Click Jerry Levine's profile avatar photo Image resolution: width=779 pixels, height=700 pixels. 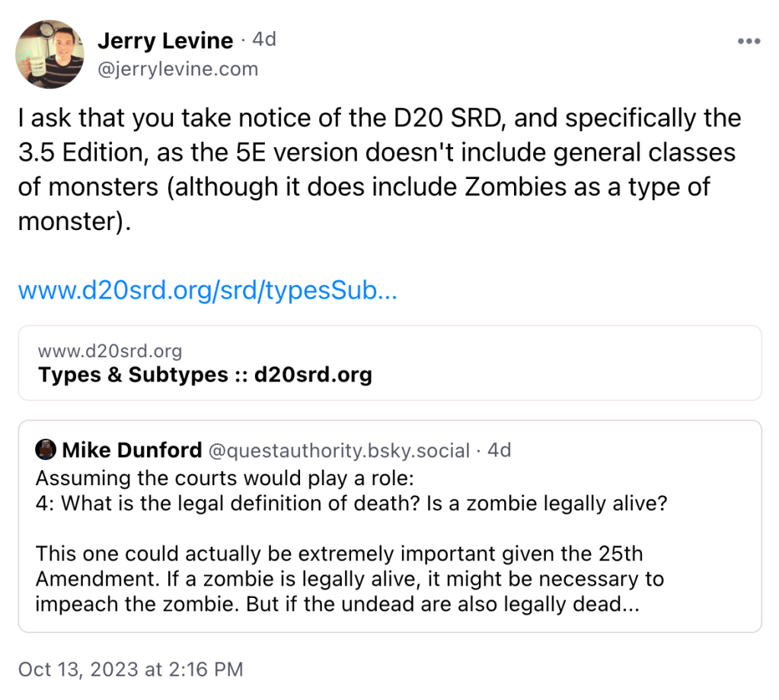(50, 53)
